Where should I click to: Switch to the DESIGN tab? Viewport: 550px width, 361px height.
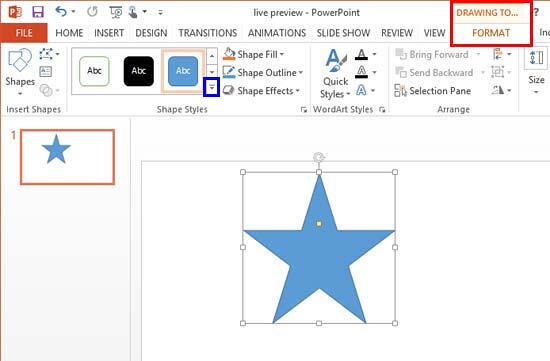point(151,33)
